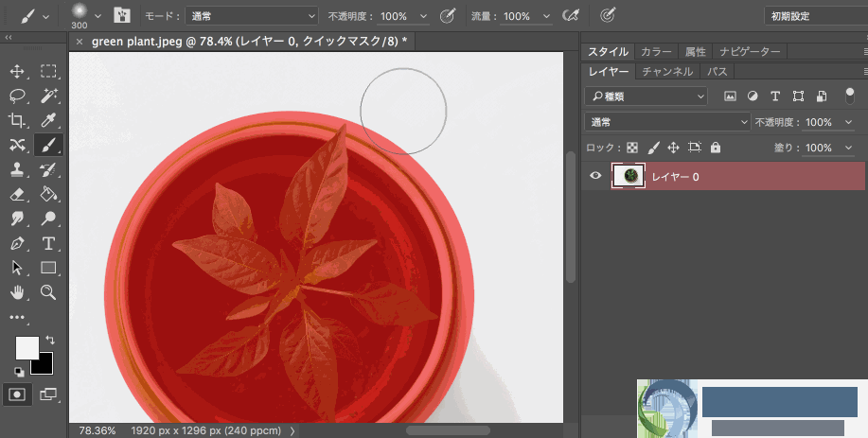Swap foreground and background colors

(x=50, y=340)
